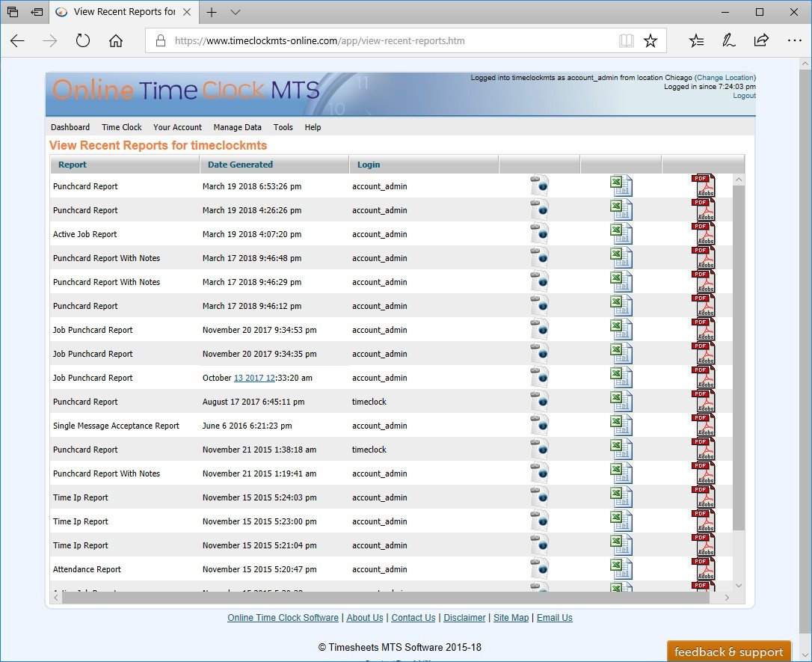Click scroll down arrow of reports table
Image resolution: width=812 pixels, height=662 pixels.
point(739,586)
